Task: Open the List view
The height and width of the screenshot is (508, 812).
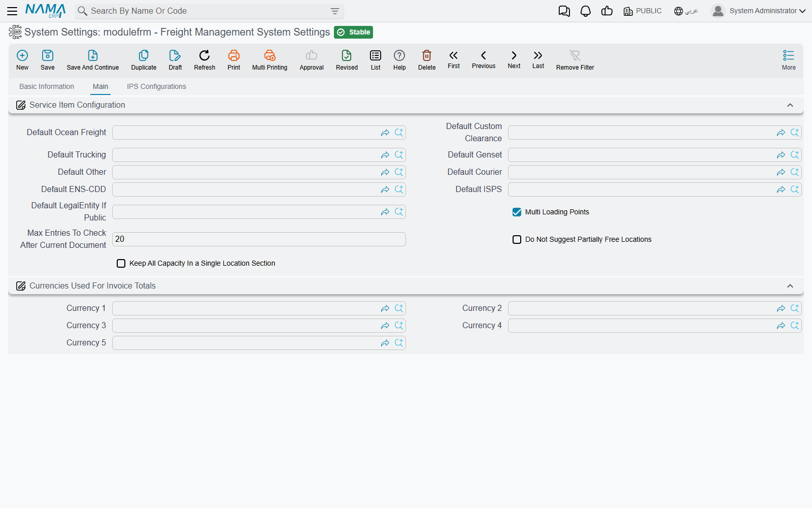Action: (376, 60)
